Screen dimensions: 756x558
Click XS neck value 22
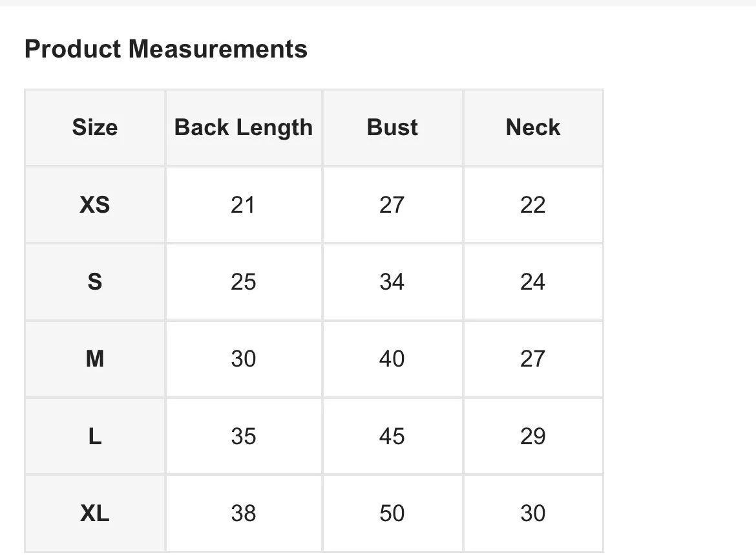coord(532,205)
